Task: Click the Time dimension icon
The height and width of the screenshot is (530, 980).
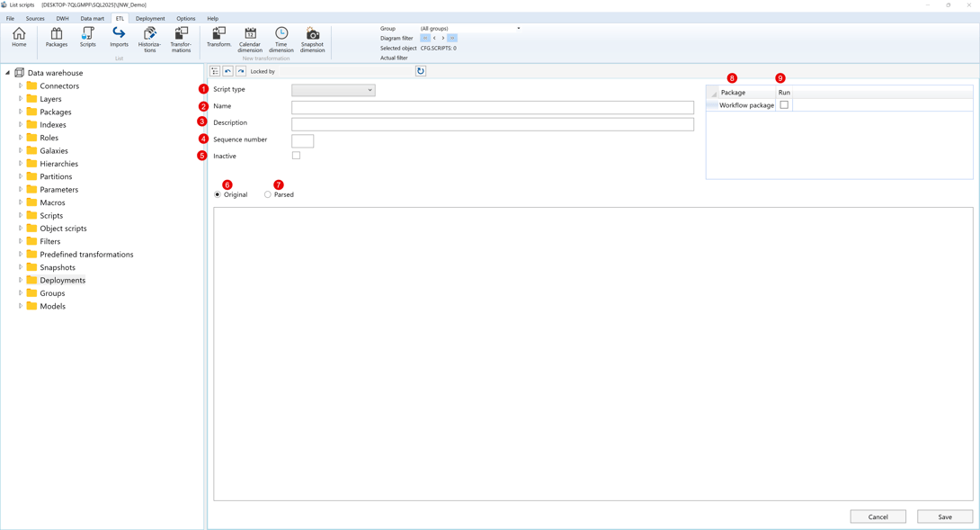Action: 281,40
